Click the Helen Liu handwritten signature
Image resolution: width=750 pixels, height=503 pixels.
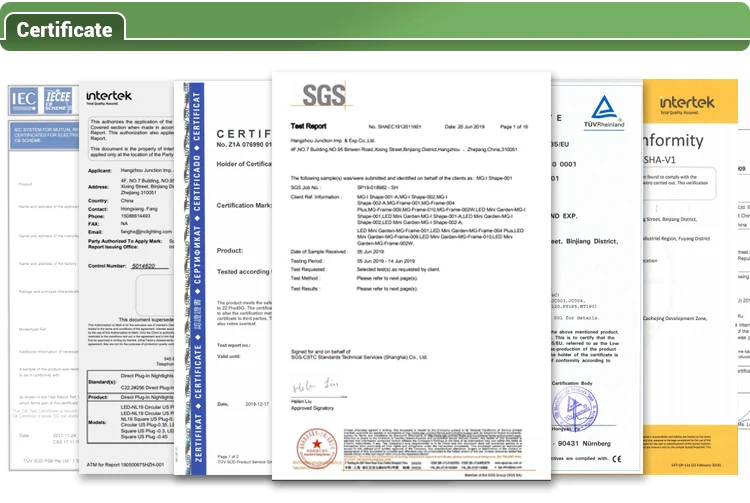click(x=315, y=385)
